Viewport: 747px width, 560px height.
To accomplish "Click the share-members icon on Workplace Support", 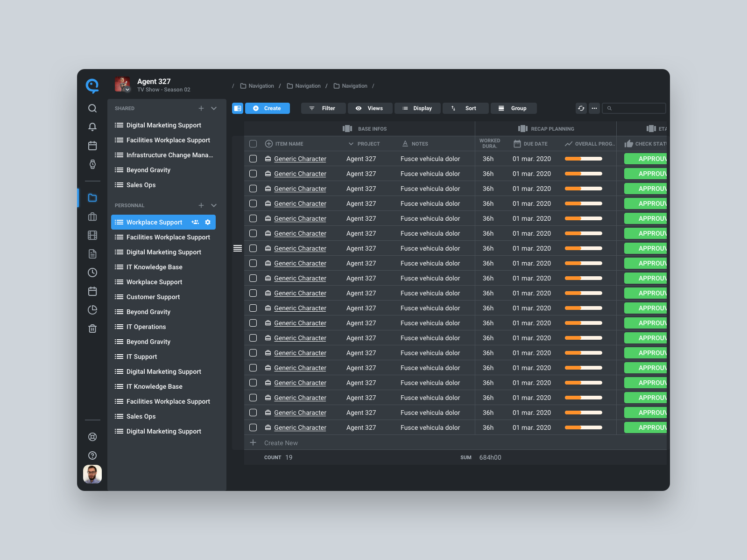I will coord(195,222).
